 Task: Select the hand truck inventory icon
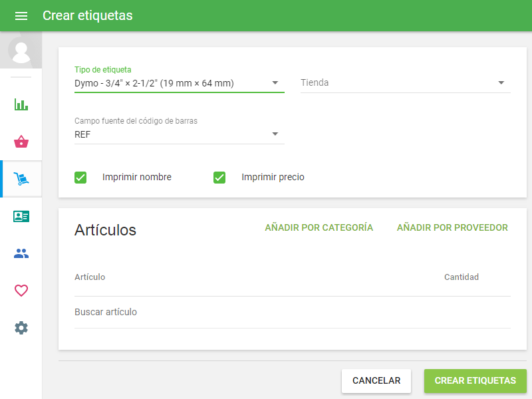click(x=21, y=179)
